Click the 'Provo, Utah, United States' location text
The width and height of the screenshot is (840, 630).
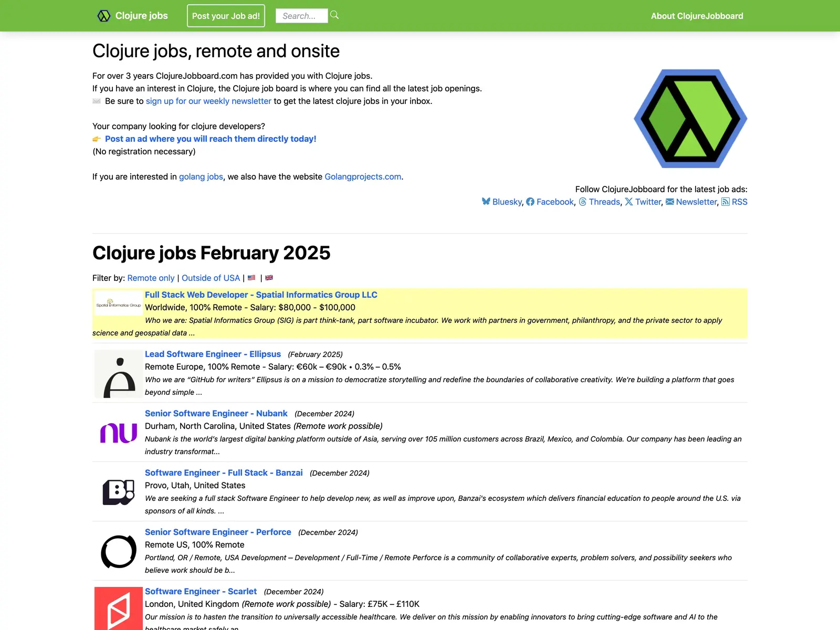click(195, 485)
